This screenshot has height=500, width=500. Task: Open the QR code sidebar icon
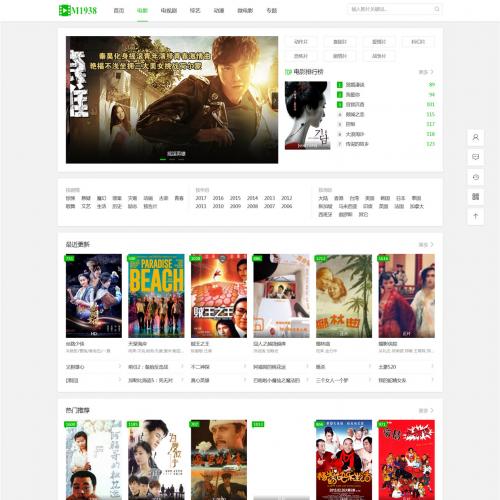[476, 197]
